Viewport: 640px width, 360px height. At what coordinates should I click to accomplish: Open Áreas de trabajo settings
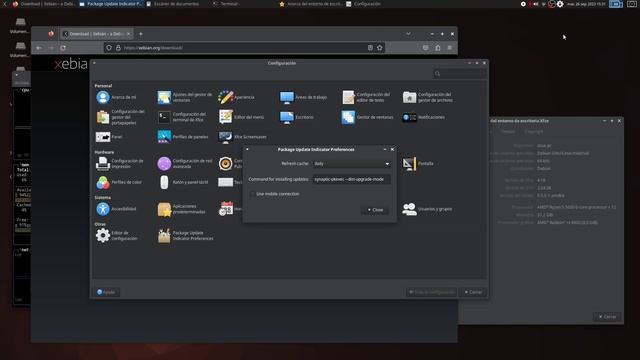point(303,97)
